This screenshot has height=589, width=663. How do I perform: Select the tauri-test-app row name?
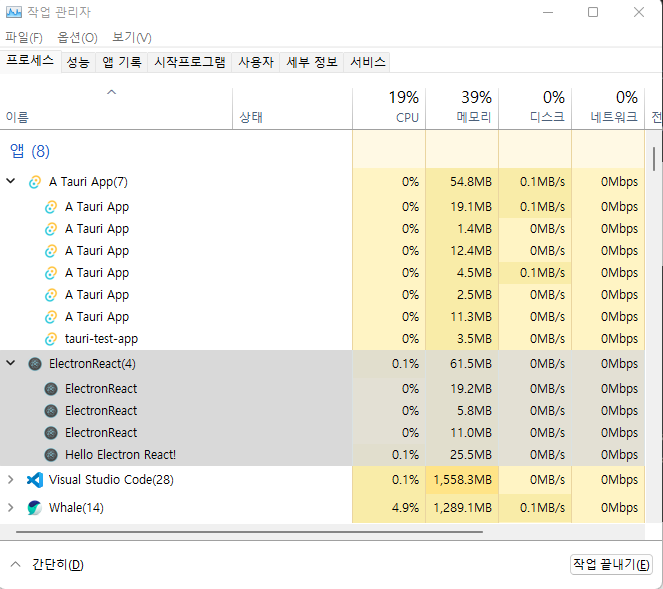pyautogui.click(x=101, y=339)
